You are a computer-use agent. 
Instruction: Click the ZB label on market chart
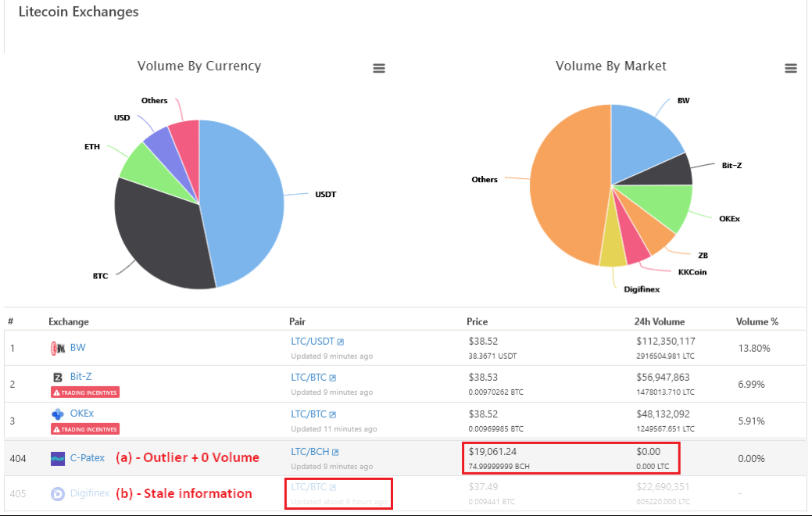click(x=703, y=256)
